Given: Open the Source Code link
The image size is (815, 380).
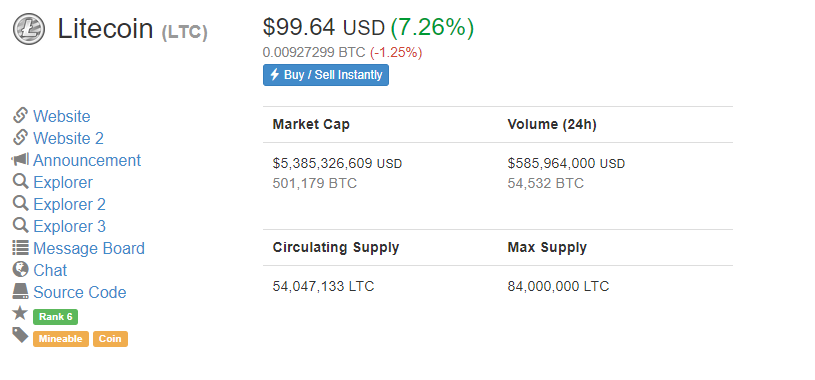Looking at the screenshot, I should click(80, 292).
